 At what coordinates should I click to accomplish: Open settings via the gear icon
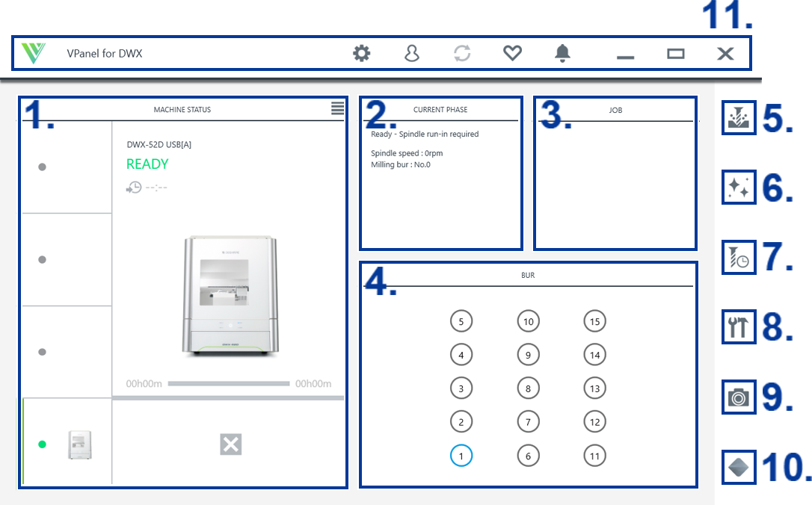tap(361, 53)
